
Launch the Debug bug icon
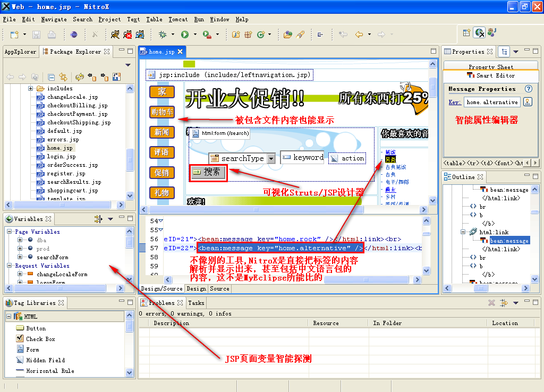point(163,35)
